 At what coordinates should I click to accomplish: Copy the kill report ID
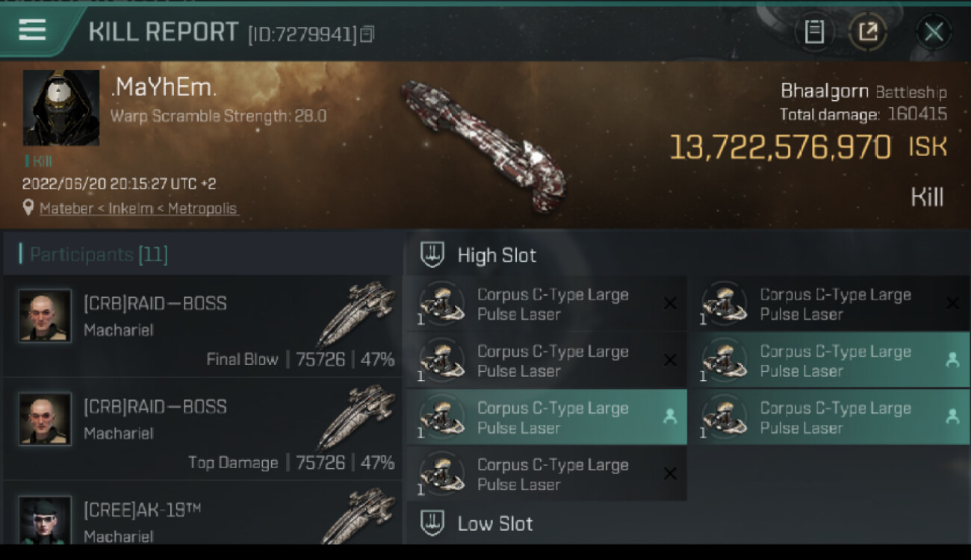click(x=367, y=34)
